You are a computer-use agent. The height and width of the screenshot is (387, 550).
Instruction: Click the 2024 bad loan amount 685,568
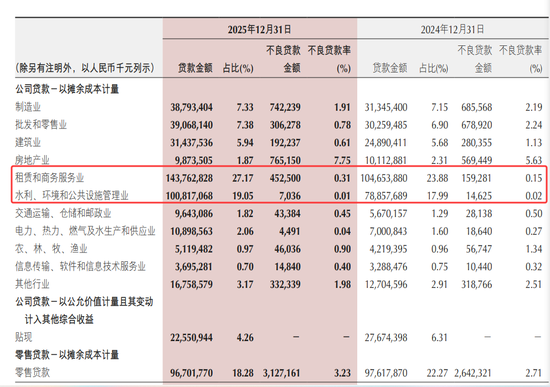coord(477,107)
